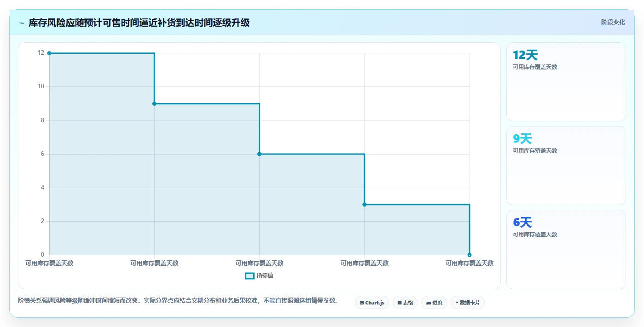Image resolution: width=644 pixels, height=327 pixels.
Task: Click the caption under the 12天 value
Action: click(535, 67)
